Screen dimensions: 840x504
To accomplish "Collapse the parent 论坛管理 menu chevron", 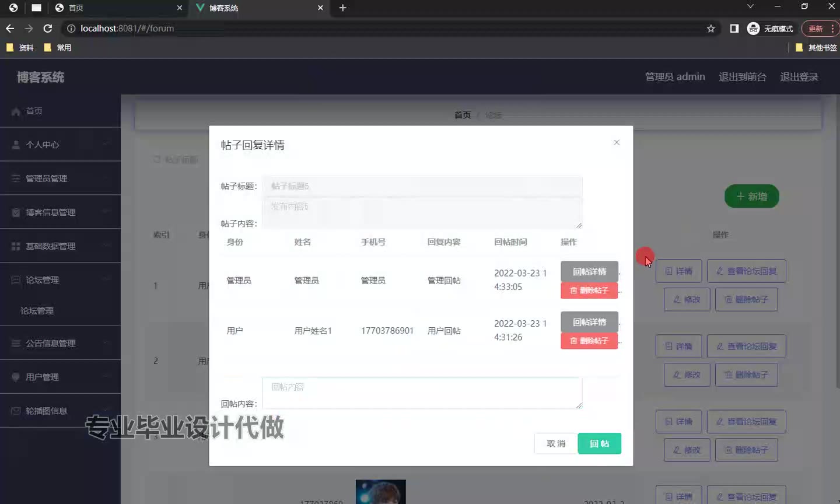I will pyautogui.click(x=106, y=280).
